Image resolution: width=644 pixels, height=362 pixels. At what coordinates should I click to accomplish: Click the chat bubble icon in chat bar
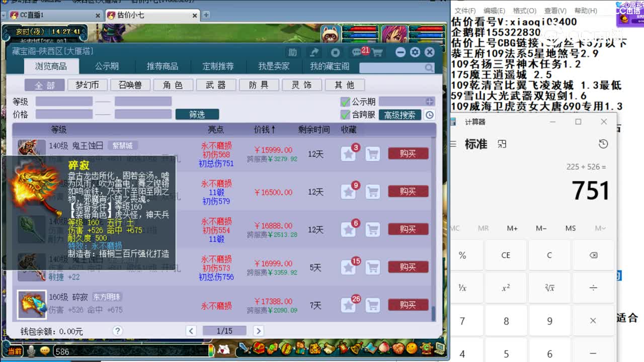pyautogui.click(x=45, y=351)
